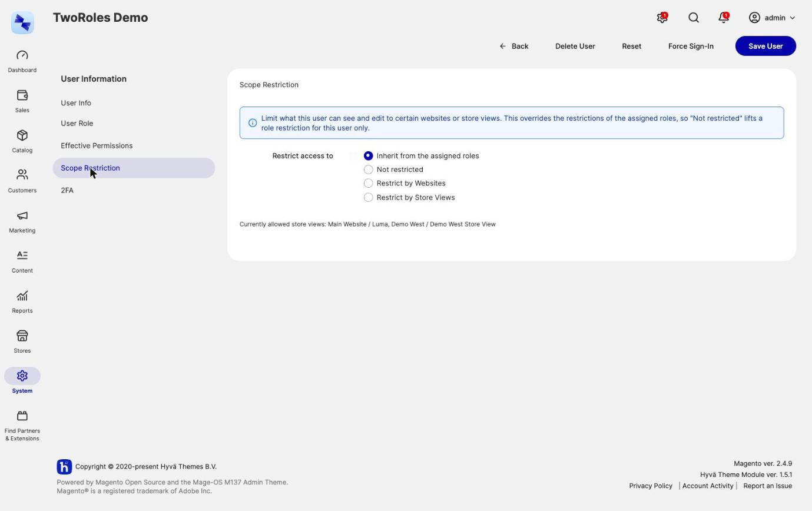The height and width of the screenshot is (511, 812).
Task: Open the Scope Restriction tab
Action: click(x=134, y=168)
